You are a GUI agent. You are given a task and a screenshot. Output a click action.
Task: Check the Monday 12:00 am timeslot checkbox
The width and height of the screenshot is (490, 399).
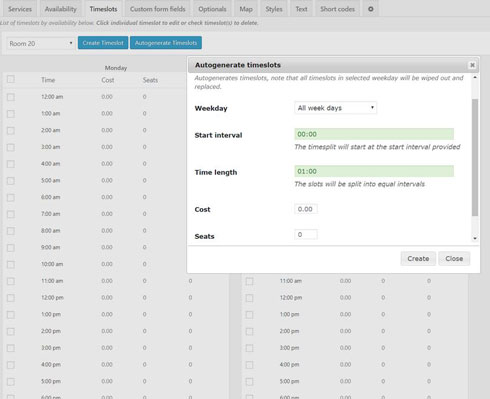pos(11,97)
